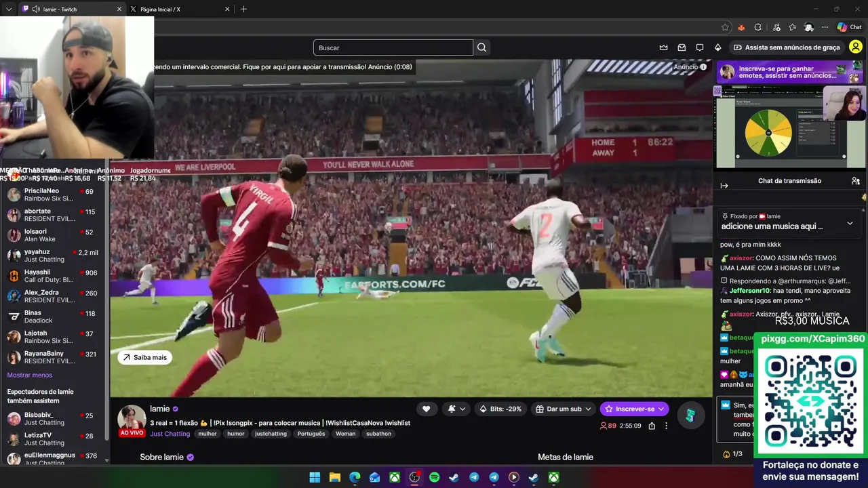868x488 pixels.
Task: Open chat community users list icon
Action: (856, 181)
